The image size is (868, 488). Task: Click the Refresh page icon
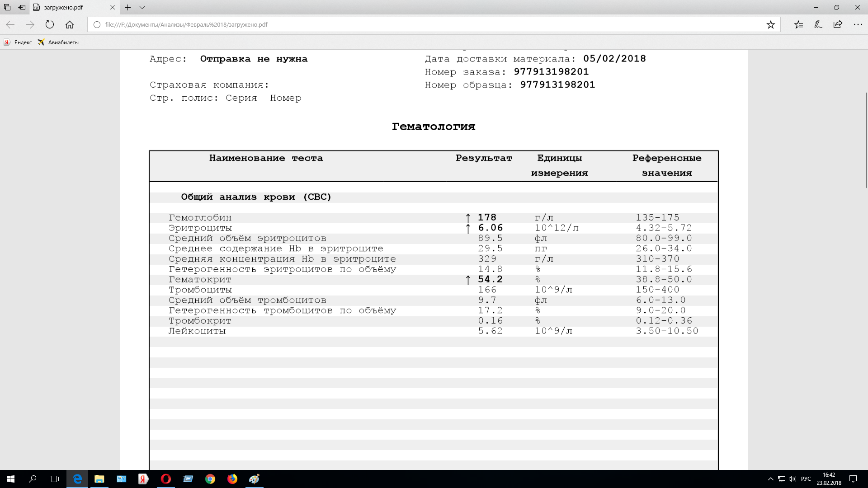coord(50,25)
